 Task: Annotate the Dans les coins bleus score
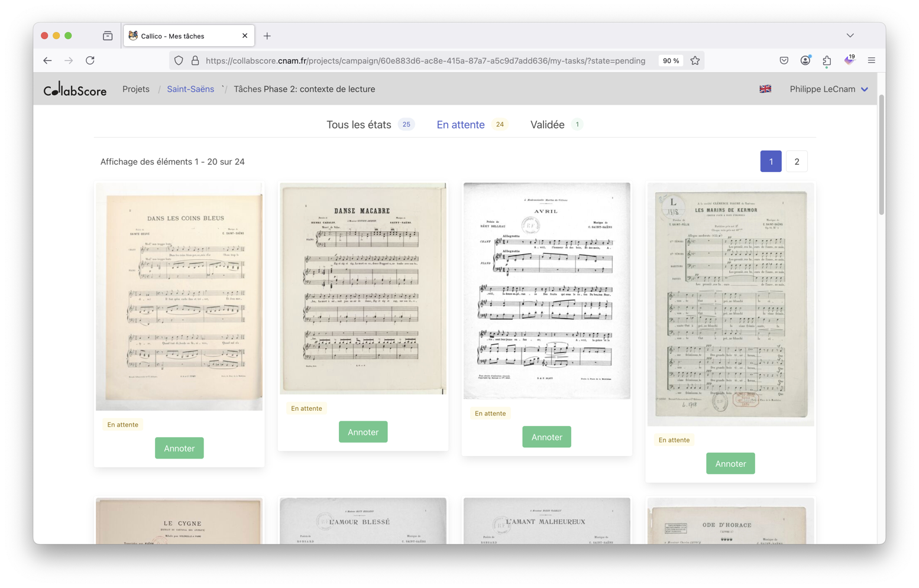click(179, 448)
